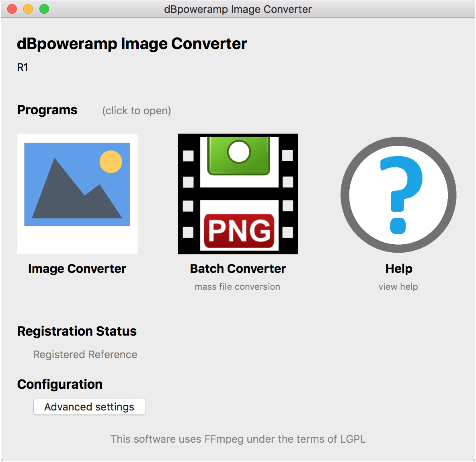
Task: Click the PNG film strip graphic
Action: [x=237, y=230]
